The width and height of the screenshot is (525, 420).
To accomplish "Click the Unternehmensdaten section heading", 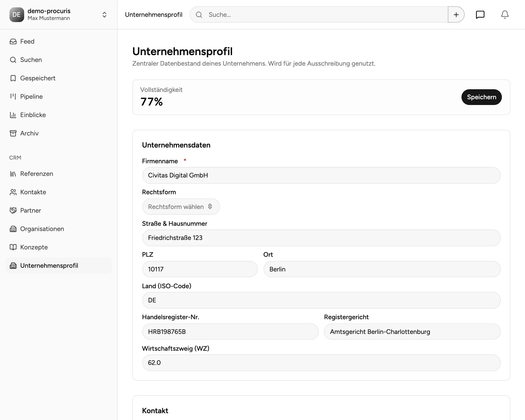I will tap(176, 145).
